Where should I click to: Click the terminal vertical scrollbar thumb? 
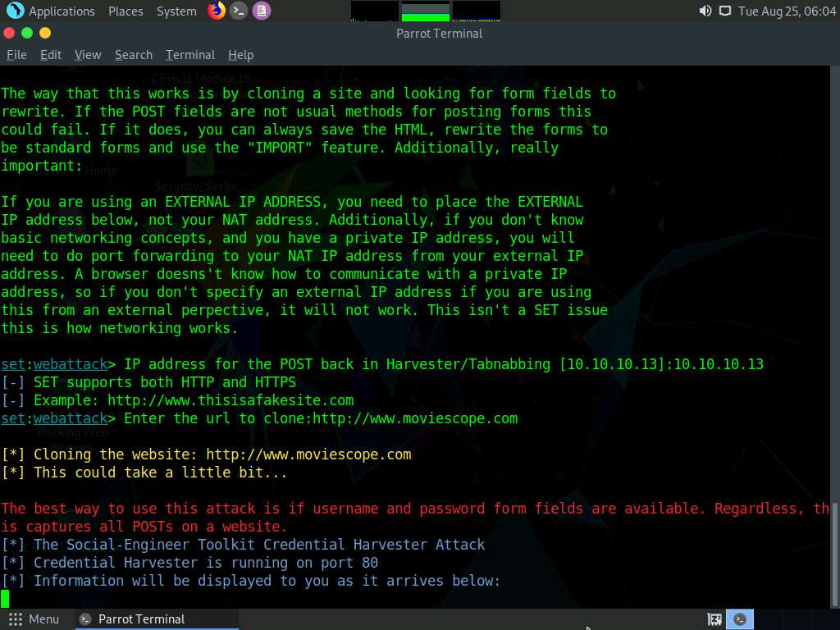click(834, 554)
